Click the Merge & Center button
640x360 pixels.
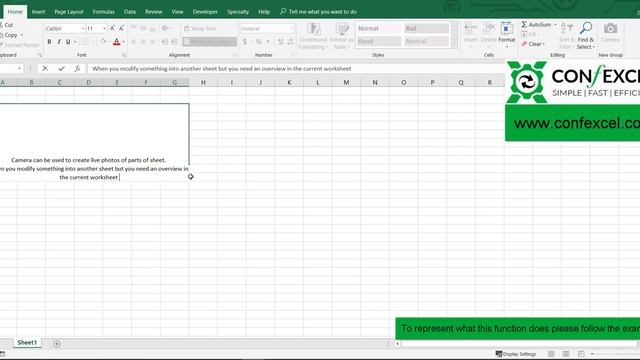209,42
